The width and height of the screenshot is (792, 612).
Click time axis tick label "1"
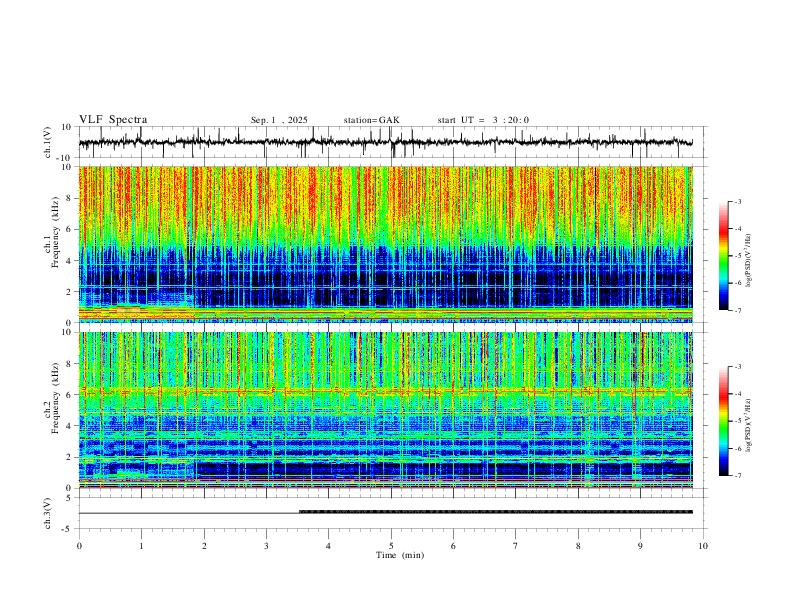141,546
